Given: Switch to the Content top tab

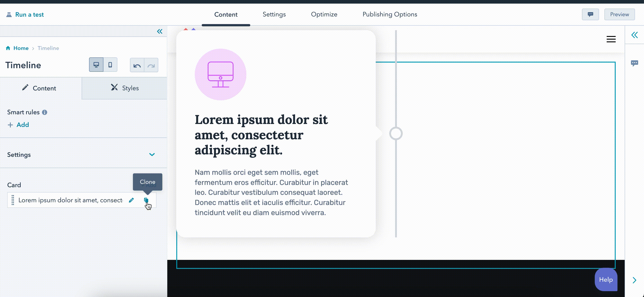Looking at the screenshot, I should (x=226, y=14).
